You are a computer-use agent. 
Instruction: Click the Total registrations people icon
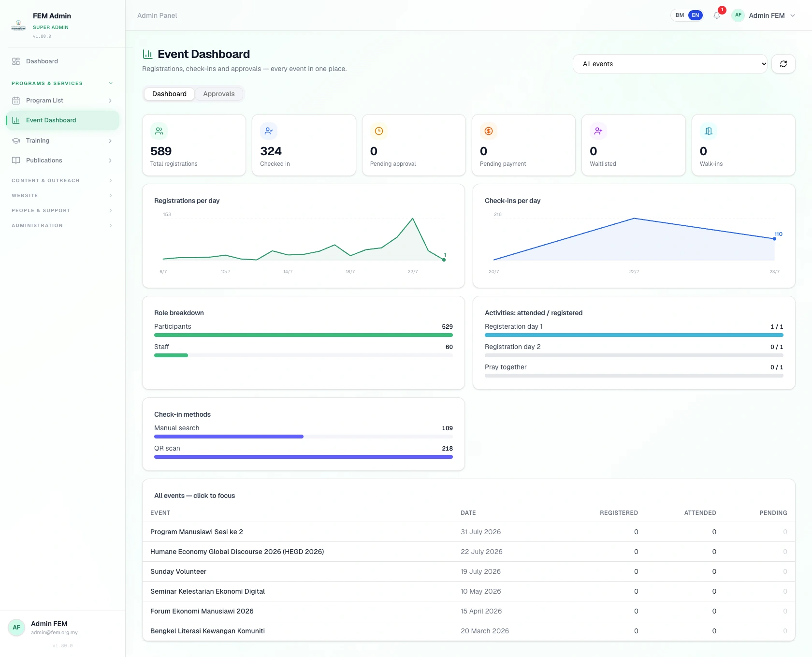click(159, 131)
